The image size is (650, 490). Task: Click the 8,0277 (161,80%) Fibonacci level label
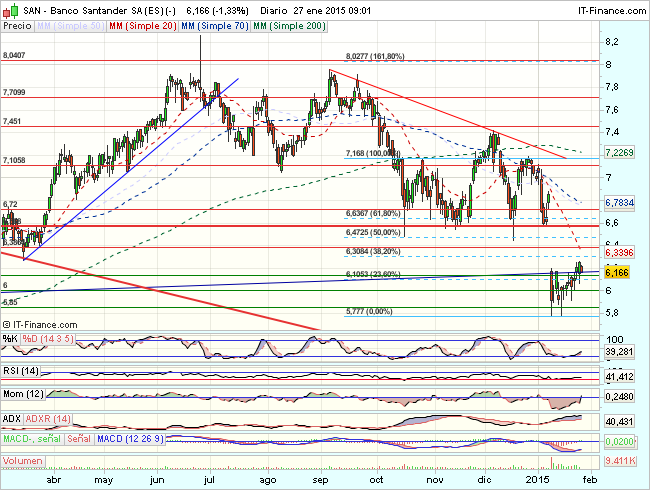(x=375, y=57)
